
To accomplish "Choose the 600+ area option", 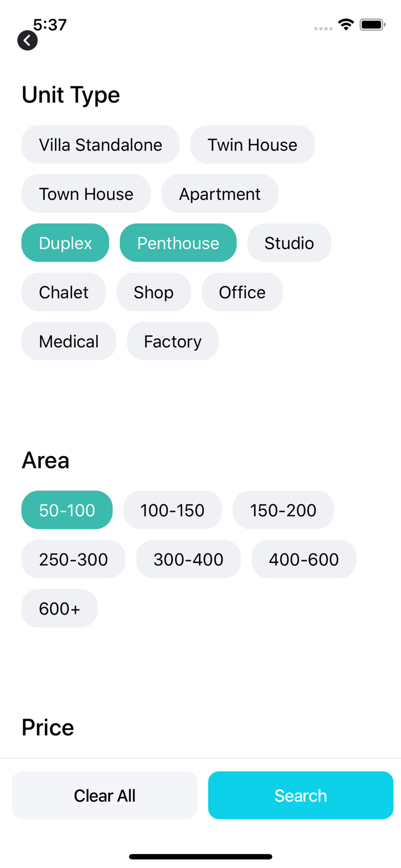I will [x=59, y=608].
